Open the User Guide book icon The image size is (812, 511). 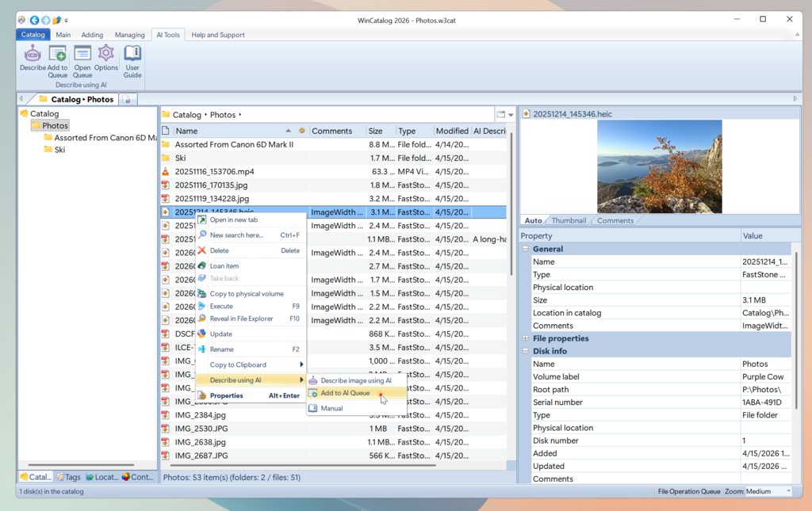click(132, 55)
